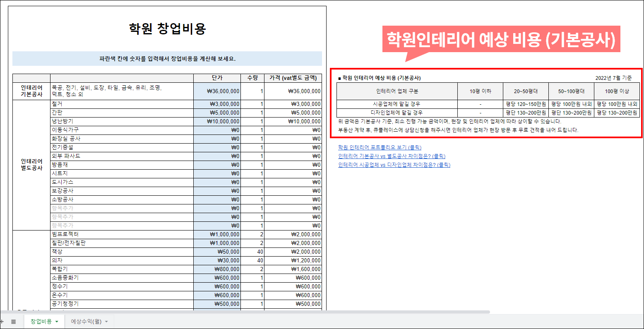This screenshot has height=329, width=644.
Task: Select the 철거 unit price cell ₩3,000,000
Action: [217, 104]
